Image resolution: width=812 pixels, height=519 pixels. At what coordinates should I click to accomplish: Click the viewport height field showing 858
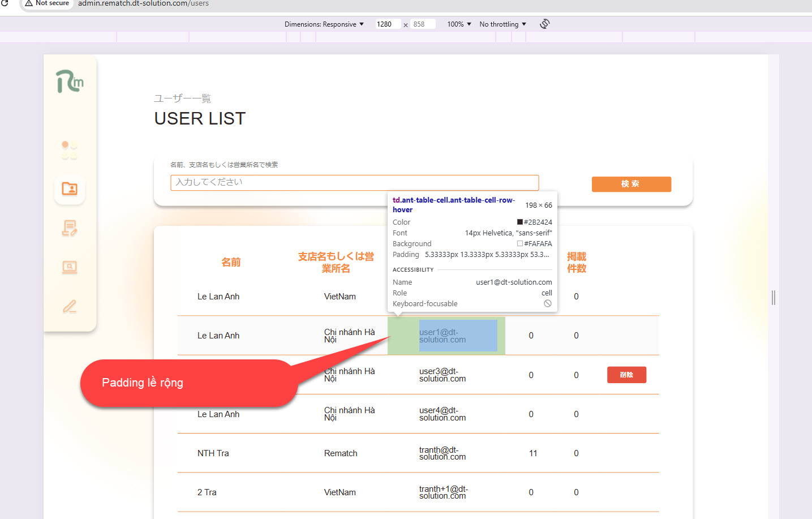pyautogui.click(x=423, y=24)
